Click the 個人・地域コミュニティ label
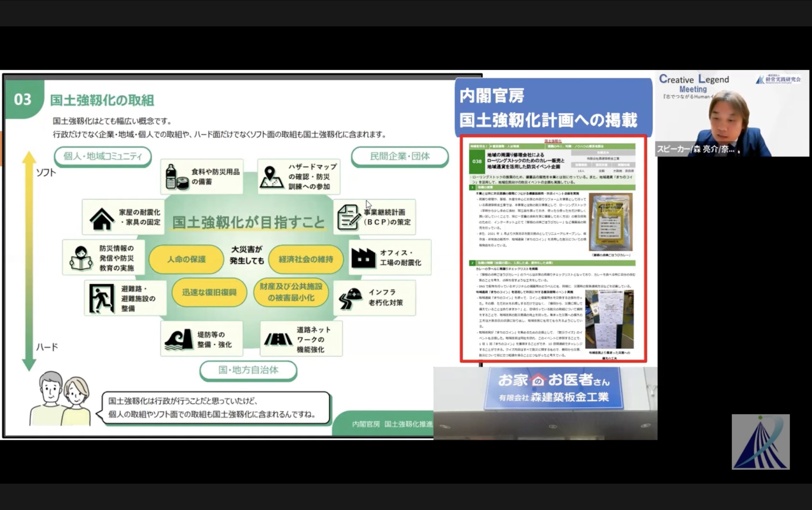 pos(103,156)
